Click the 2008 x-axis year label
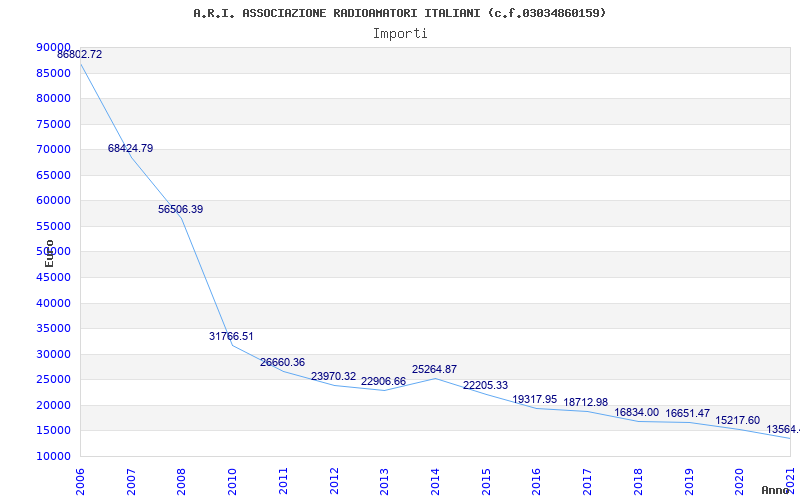Image resolution: width=800 pixels, height=500 pixels. [181, 481]
